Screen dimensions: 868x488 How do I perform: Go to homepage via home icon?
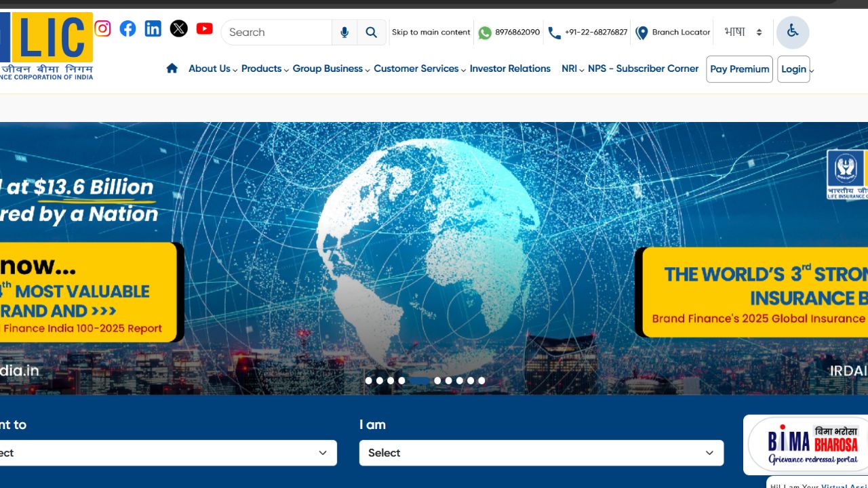pyautogui.click(x=172, y=68)
